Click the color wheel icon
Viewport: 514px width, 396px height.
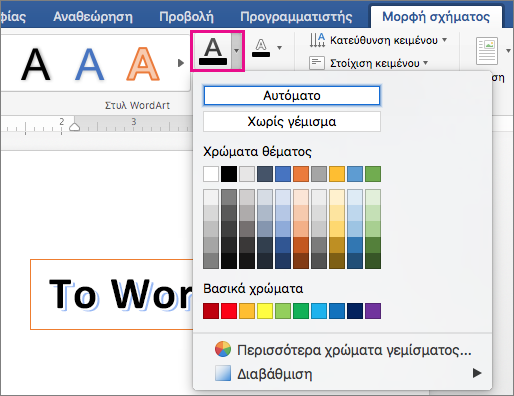click(x=223, y=349)
